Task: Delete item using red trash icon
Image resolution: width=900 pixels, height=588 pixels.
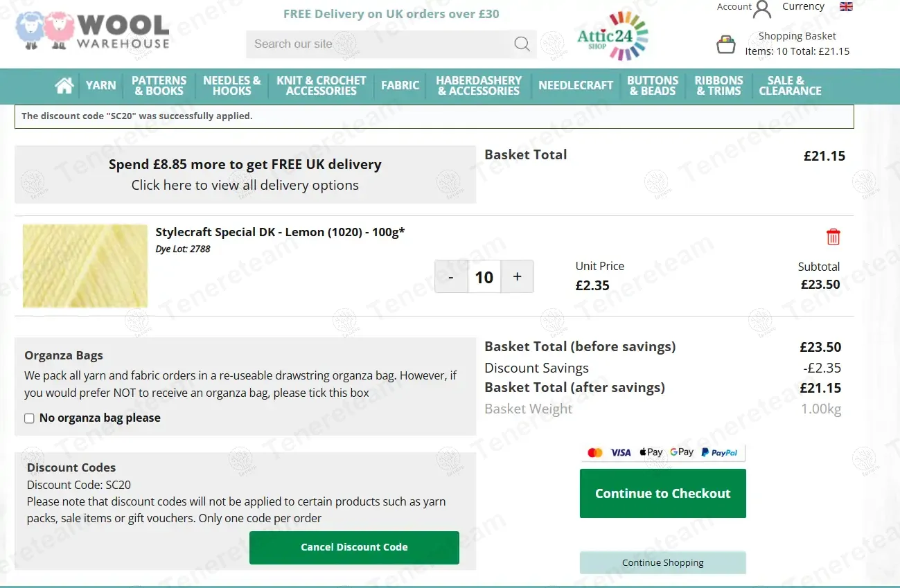Action: point(833,237)
